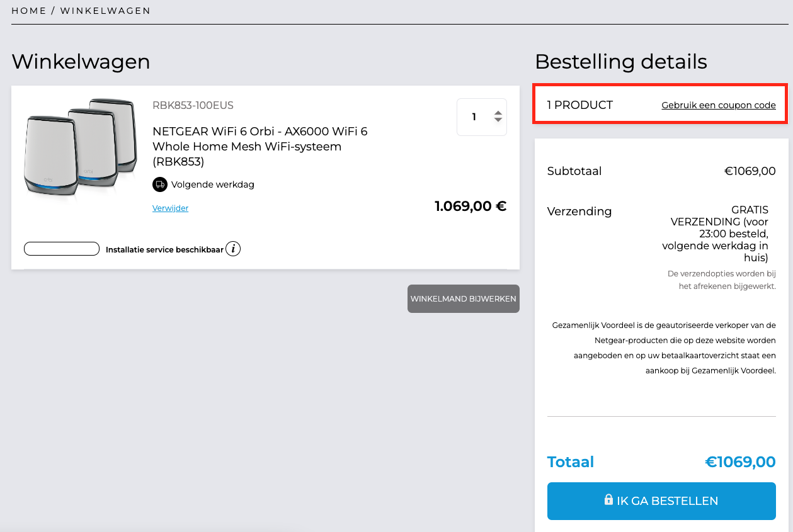The height and width of the screenshot is (532, 793).
Task: Click the Installatie service beschikbaar label
Action: click(x=164, y=249)
